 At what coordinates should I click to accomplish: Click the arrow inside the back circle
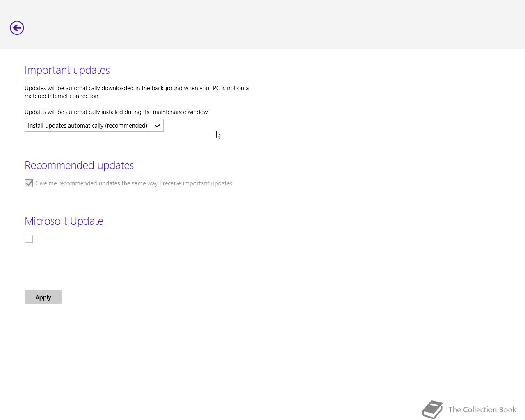tap(17, 28)
